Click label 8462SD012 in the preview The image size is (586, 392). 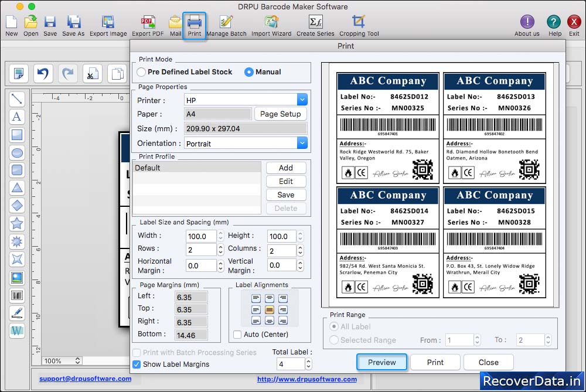[x=387, y=128]
